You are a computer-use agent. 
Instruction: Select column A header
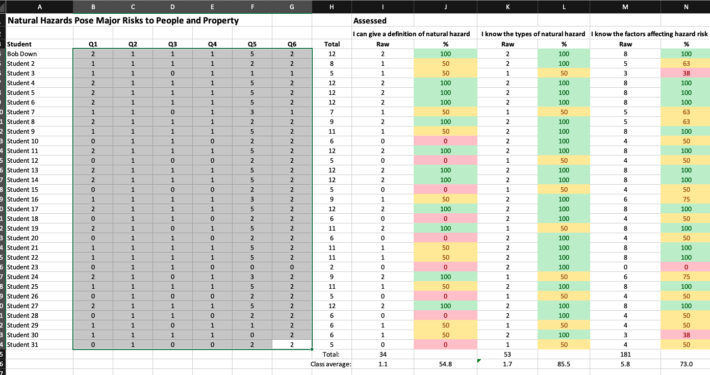pos(40,6)
